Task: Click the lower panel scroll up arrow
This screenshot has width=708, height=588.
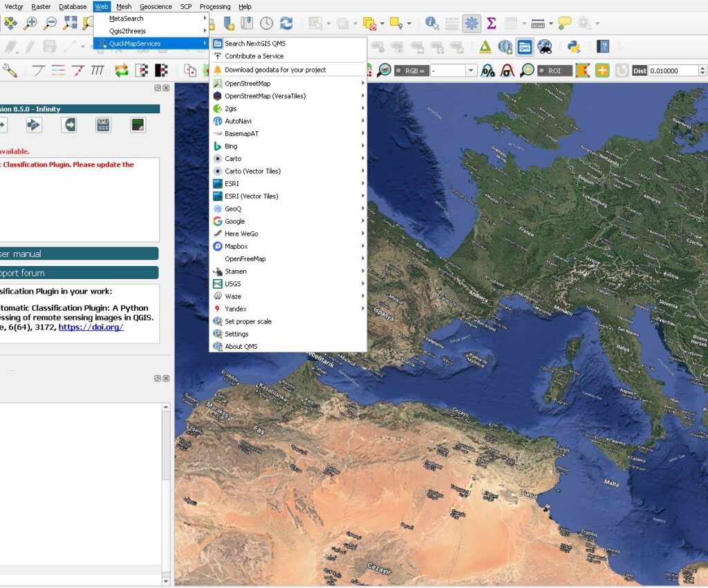Action: (x=166, y=407)
